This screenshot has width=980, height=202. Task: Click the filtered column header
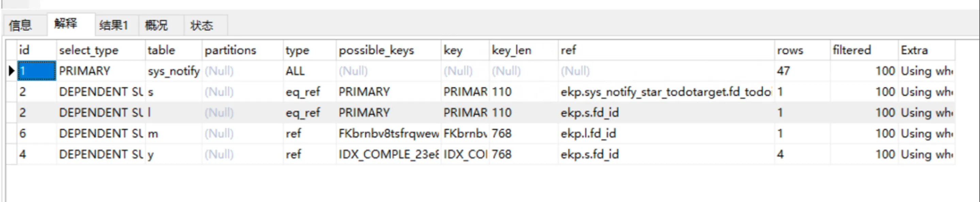click(851, 50)
